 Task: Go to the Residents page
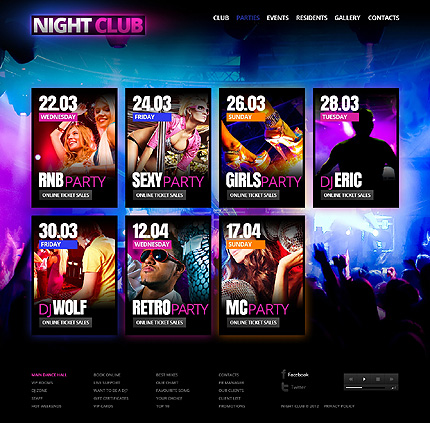(312, 18)
